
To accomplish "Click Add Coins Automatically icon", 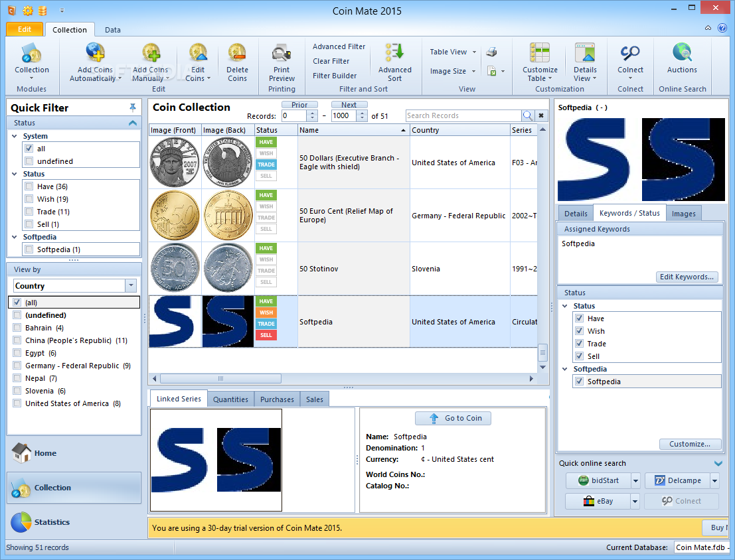I will [x=95, y=62].
